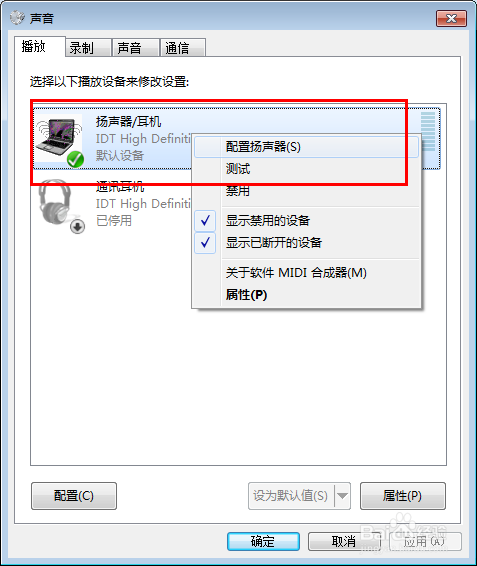This screenshot has height=566, width=477.
Task: Open the 通信 tab
Action: click(x=183, y=48)
